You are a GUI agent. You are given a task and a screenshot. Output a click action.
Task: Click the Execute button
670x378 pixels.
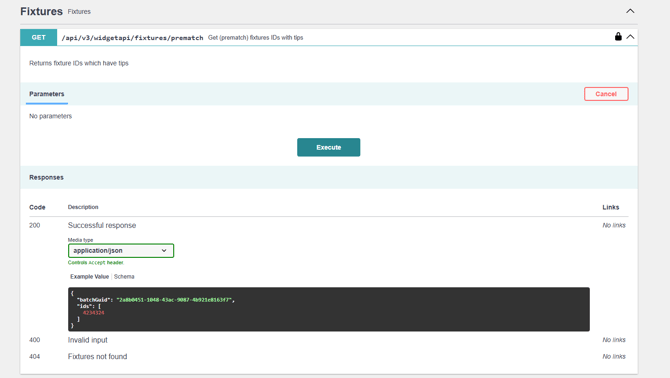329,147
